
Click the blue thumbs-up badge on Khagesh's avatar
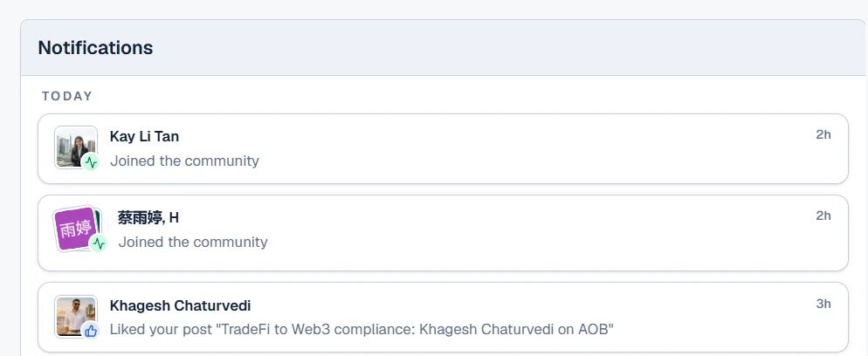(x=91, y=331)
